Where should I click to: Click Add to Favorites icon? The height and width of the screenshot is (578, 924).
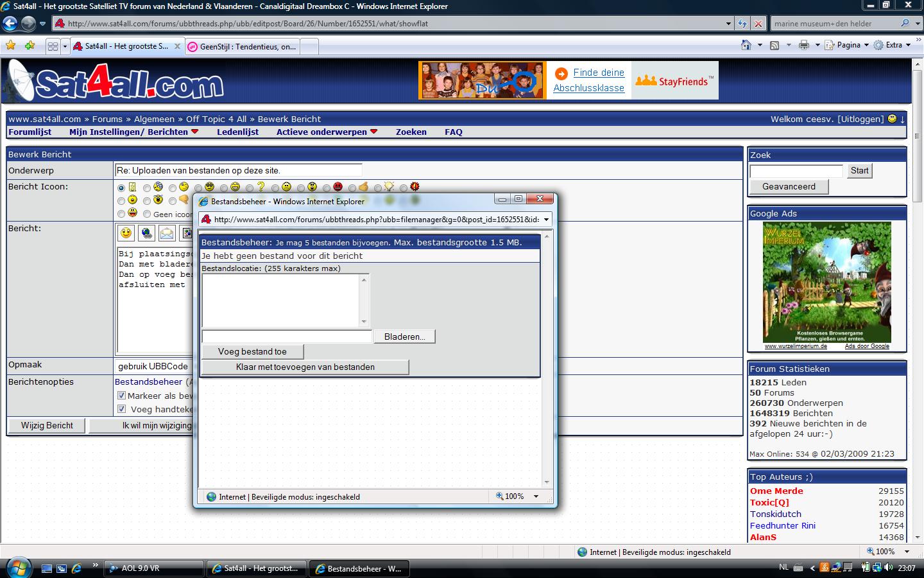(30, 46)
